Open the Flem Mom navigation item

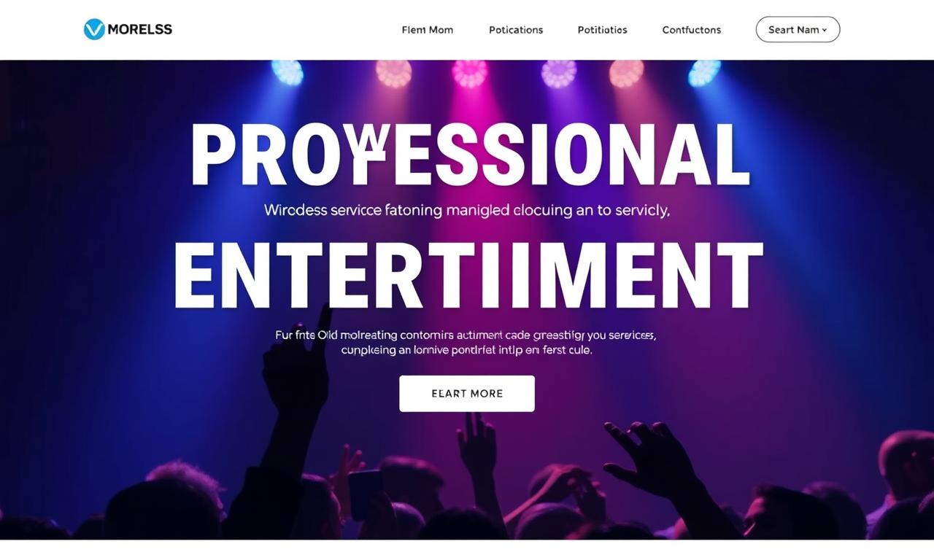coord(428,30)
